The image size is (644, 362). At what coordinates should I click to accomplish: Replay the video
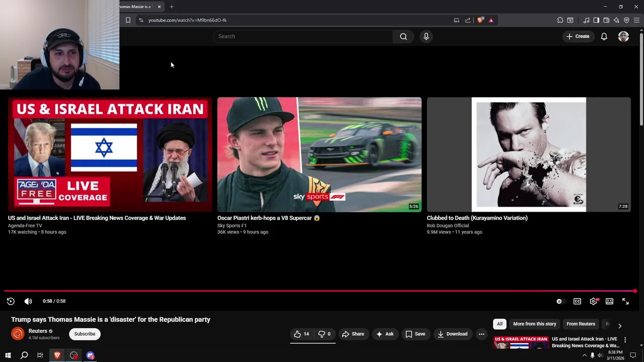(x=11, y=301)
